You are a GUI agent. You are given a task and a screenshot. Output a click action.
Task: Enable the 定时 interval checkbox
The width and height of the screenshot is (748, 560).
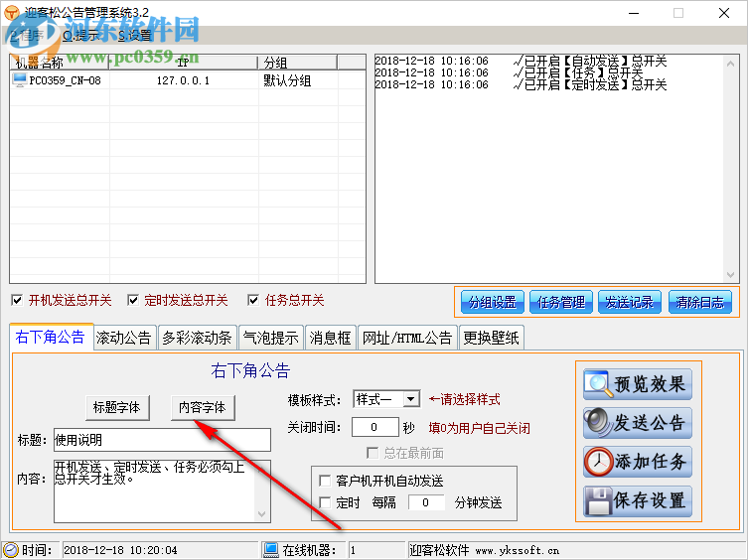[x=325, y=502]
